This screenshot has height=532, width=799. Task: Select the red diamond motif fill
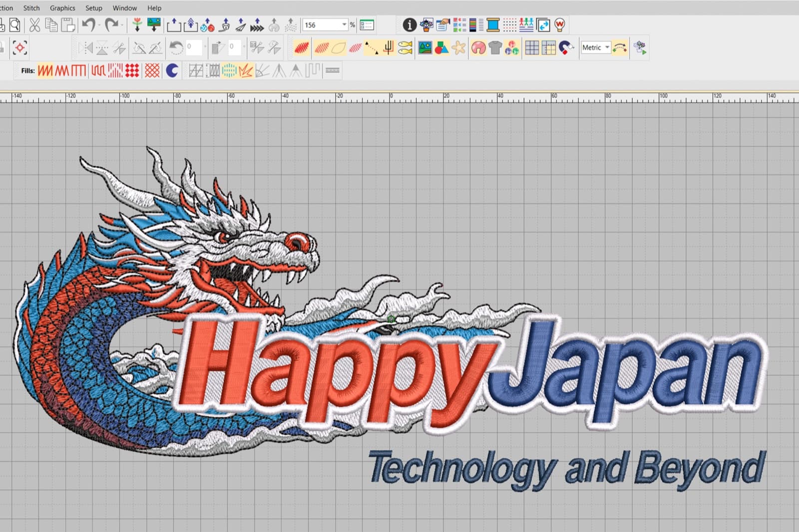(132, 71)
